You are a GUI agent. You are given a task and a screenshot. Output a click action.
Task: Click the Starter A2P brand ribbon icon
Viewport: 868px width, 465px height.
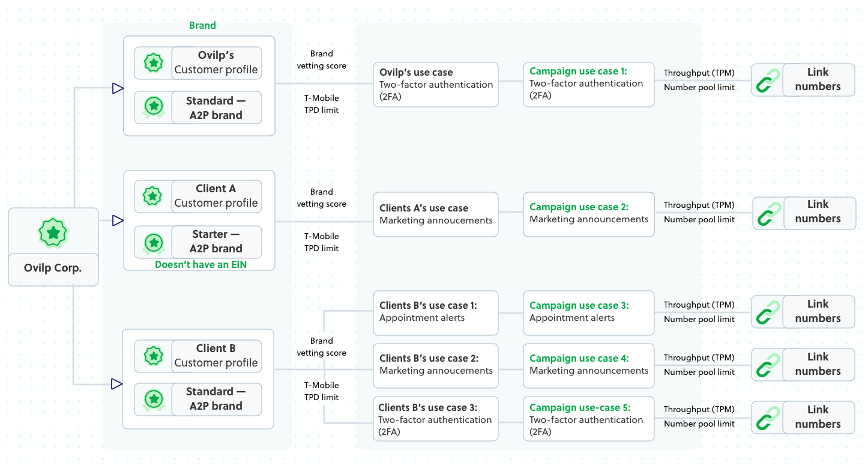pyautogui.click(x=154, y=242)
